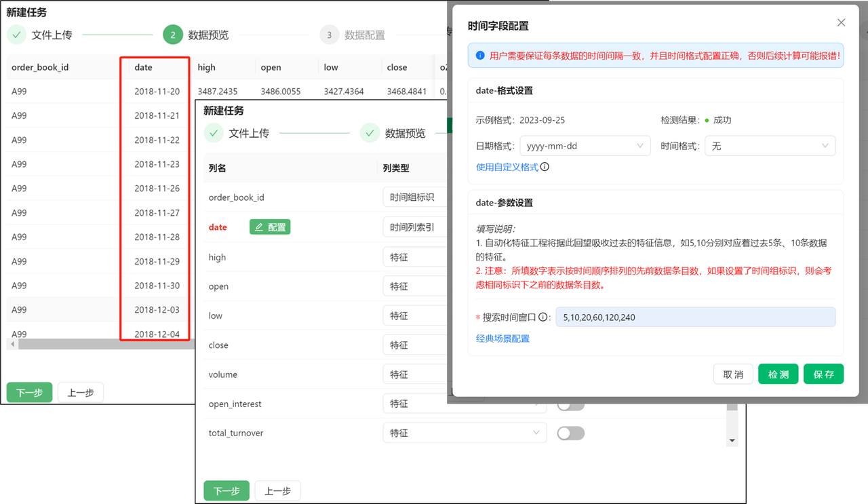
Task: Open the order_book_id column type dropdown
Action: pos(414,197)
